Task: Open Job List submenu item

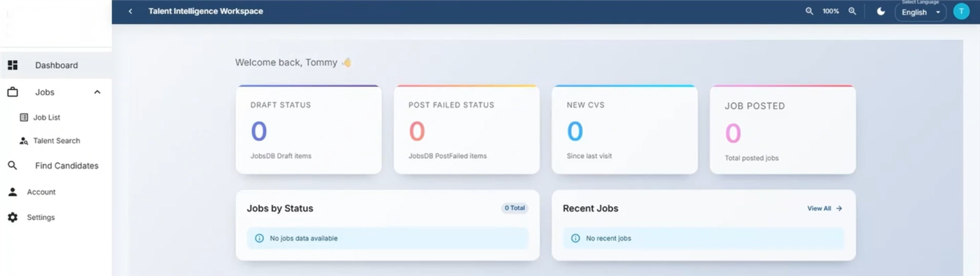Action: (x=47, y=118)
